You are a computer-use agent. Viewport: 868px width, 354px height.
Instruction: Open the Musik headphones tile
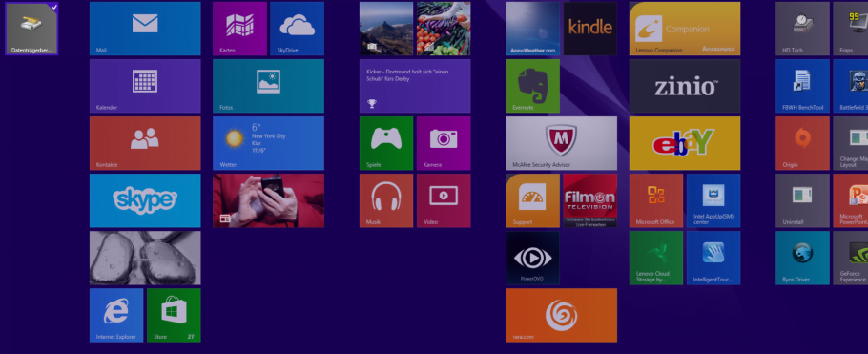[386, 200]
